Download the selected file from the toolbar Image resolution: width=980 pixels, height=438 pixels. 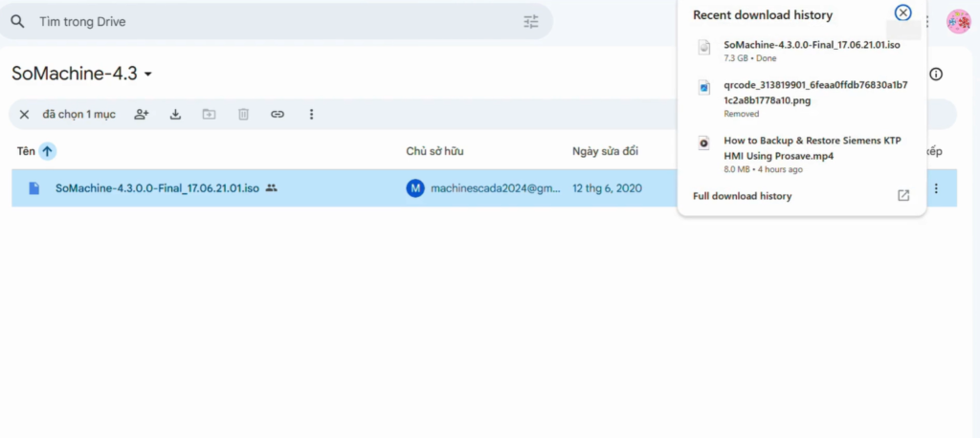(x=175, y=115)
